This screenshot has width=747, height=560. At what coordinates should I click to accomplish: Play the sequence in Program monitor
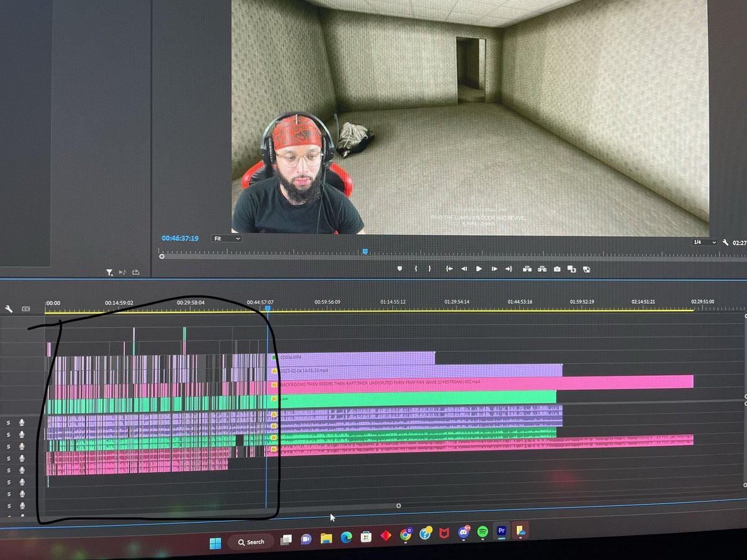click(479, 269)
